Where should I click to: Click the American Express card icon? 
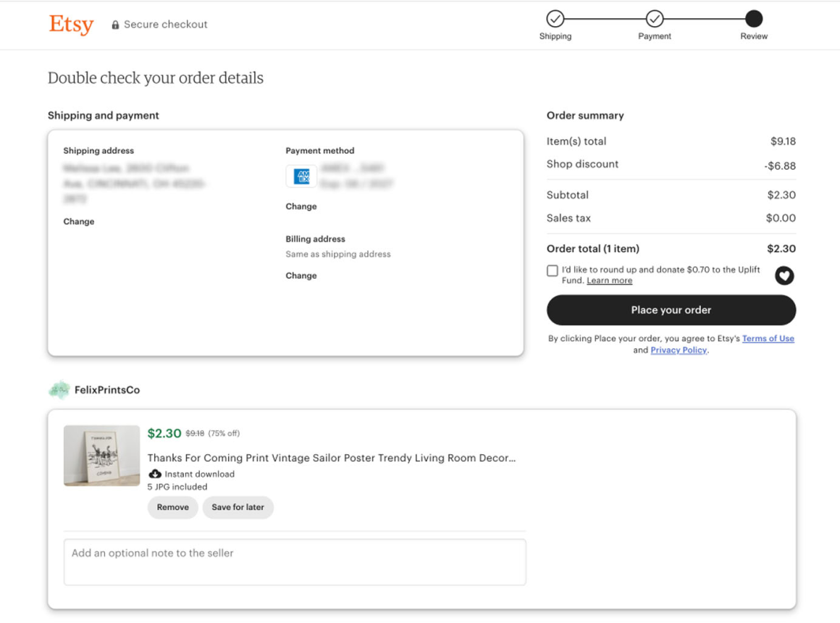301,176
